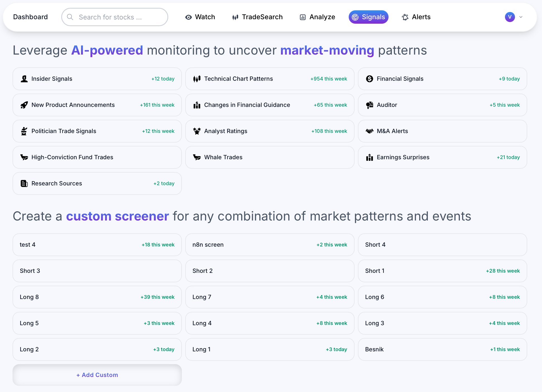The image size is (542, 392).
Task: Open M&A Alerts via the handshake icon
Action: (370, 131)
